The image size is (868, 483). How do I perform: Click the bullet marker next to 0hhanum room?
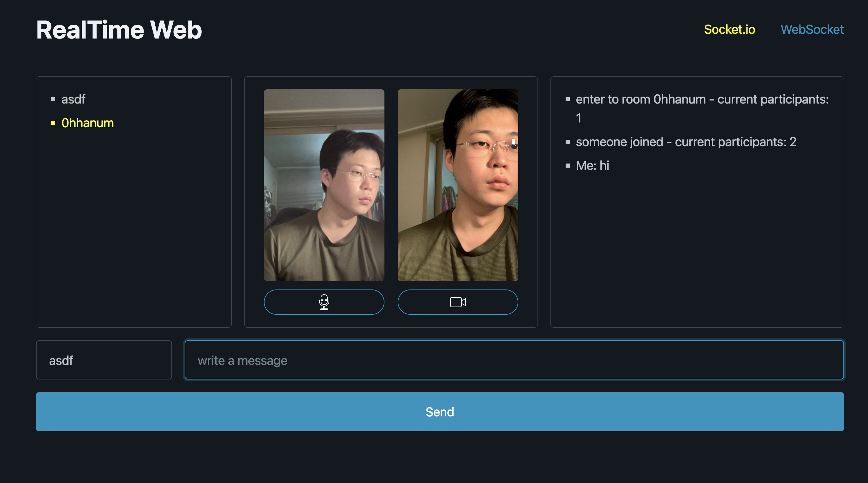53,123
